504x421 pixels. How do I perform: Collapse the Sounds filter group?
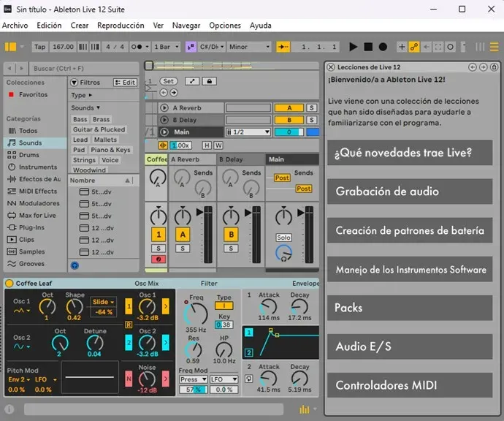[85, 107]
